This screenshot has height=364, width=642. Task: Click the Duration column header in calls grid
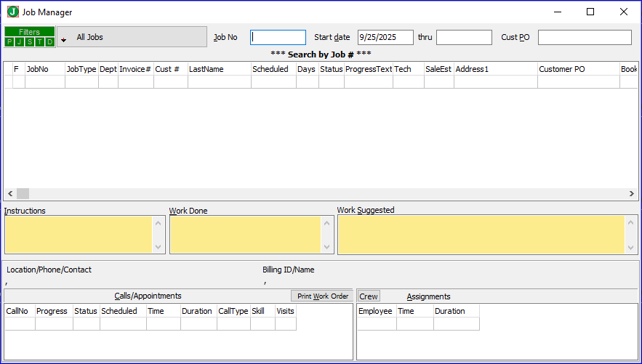pyautogui.click(x=199, y=311)
